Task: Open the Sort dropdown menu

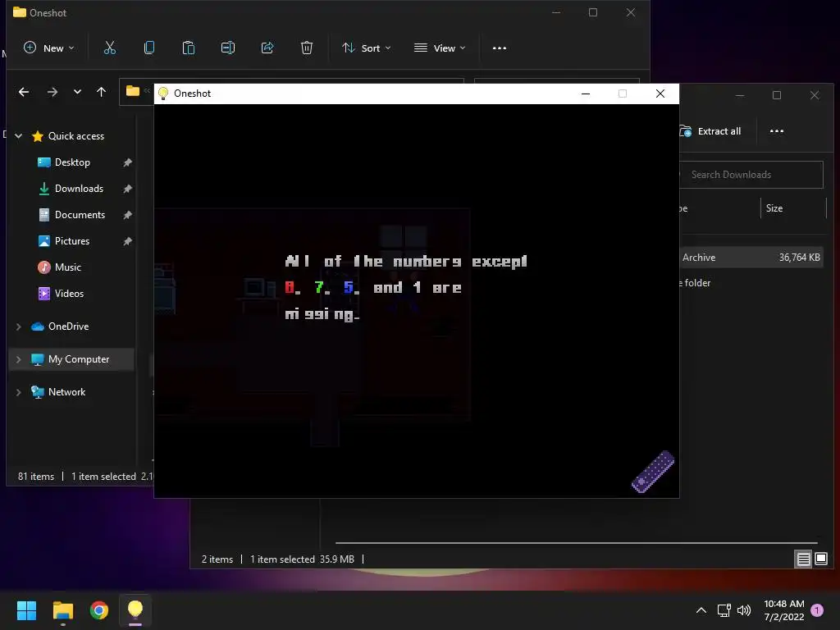Action: (x=367, y=48)
